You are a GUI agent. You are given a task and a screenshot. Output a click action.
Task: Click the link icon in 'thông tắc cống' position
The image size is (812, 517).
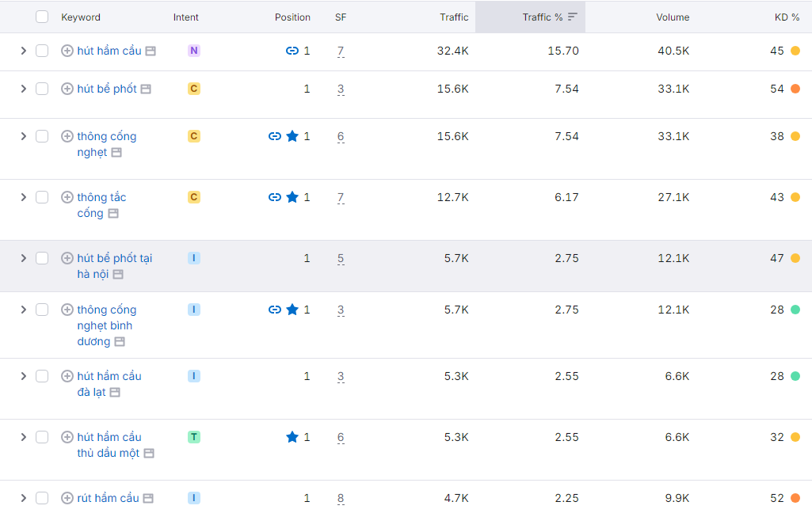tap(275, 197)
